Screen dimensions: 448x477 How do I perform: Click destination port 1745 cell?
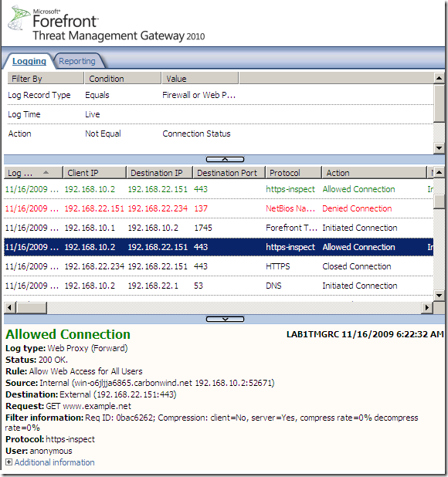coord(203,228)
